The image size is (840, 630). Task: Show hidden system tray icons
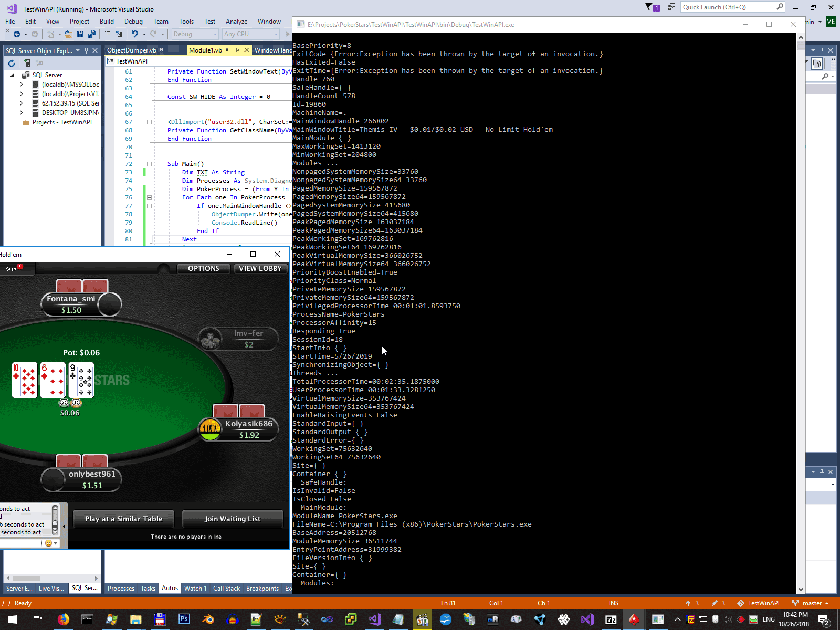[x=678, y=619]
